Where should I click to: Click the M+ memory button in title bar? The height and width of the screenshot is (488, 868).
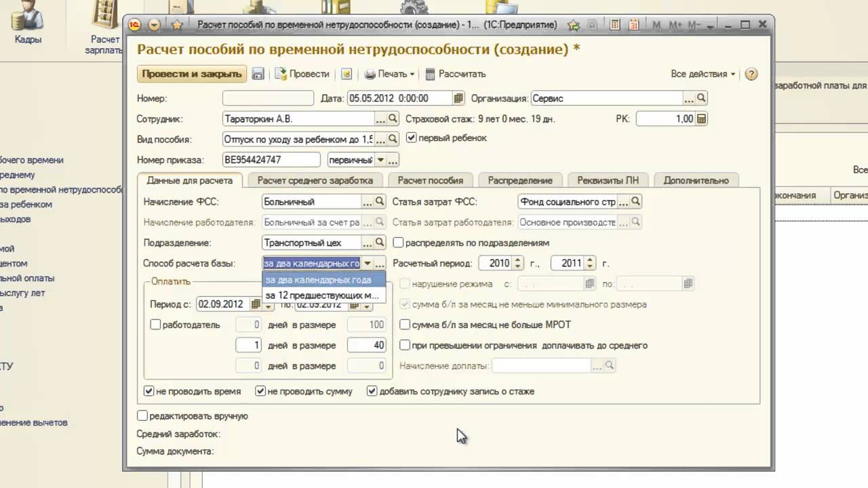tap(675, 25)
